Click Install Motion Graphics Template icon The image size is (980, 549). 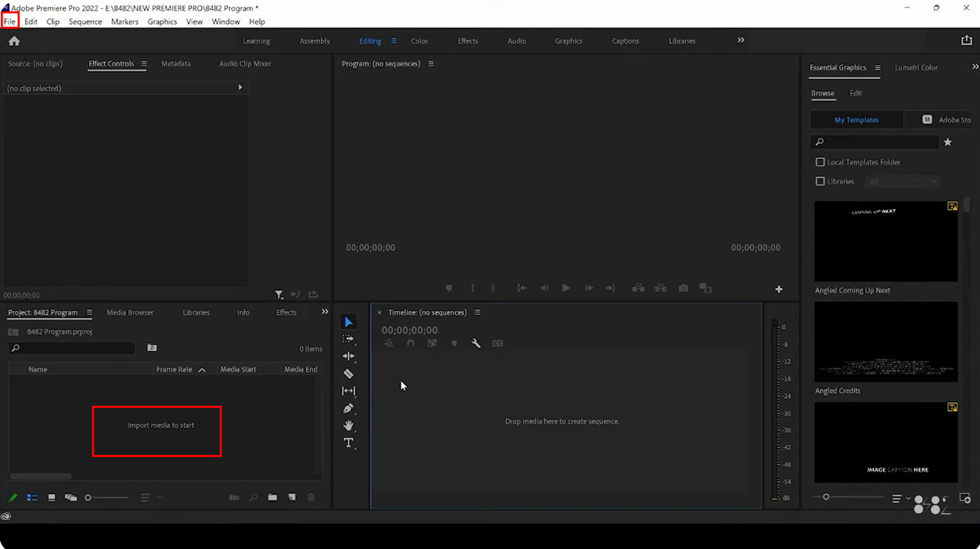[965, 498]
